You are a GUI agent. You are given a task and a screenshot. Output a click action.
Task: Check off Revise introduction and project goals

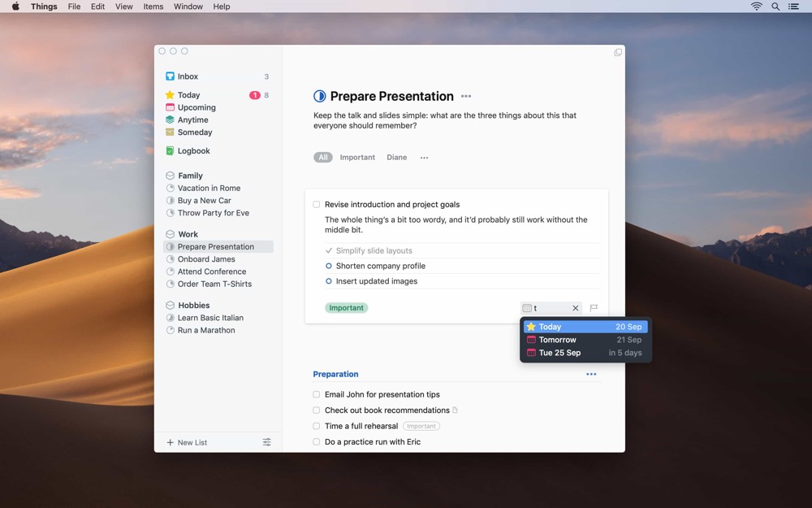(317, 205)
